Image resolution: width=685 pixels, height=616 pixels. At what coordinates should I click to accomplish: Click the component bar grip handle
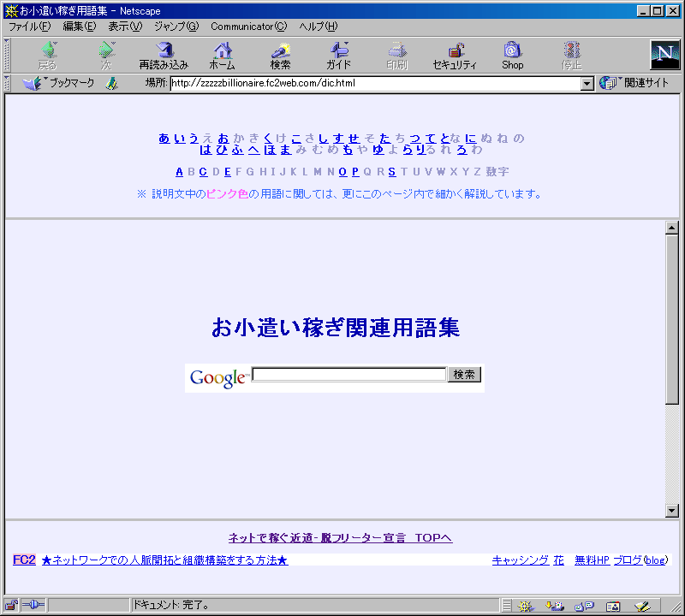click(507, 606)
